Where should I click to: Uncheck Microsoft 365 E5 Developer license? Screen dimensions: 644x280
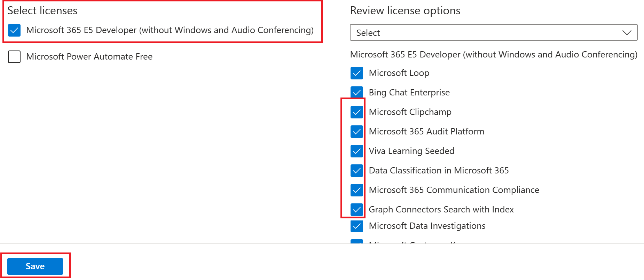coord(14,30)
